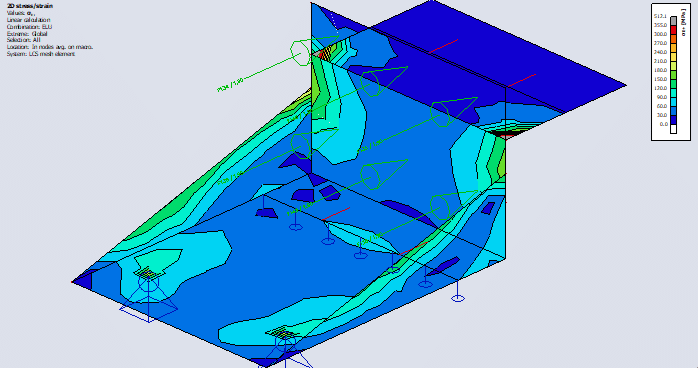Click the System: LCS mesh element line
Screen dimensions: 698x368
tap(41, 54)
